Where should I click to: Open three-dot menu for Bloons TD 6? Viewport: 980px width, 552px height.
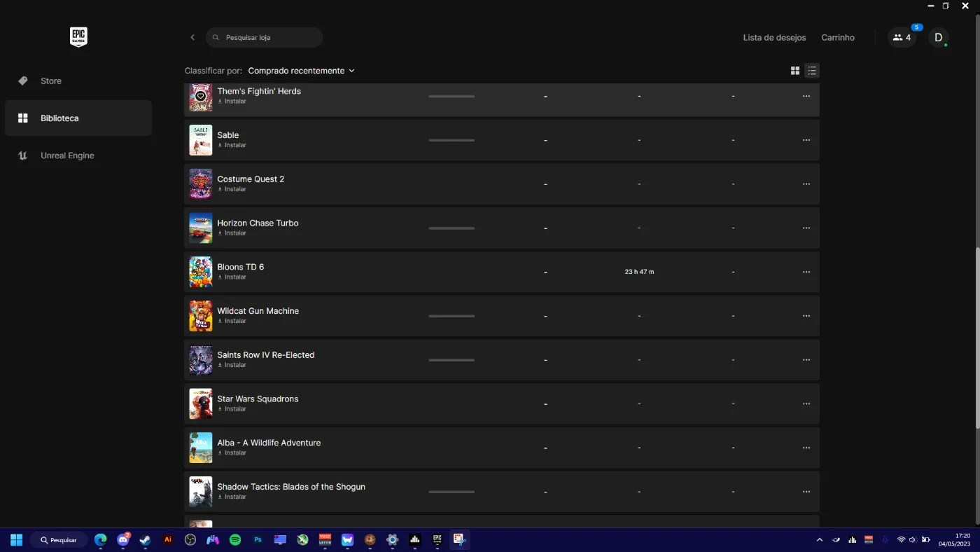point(806,272)
